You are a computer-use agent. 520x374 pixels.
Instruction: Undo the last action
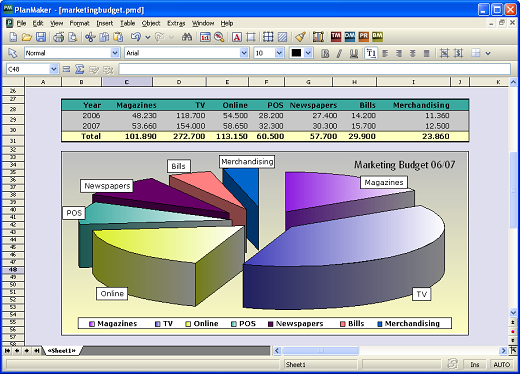[136, 37]
